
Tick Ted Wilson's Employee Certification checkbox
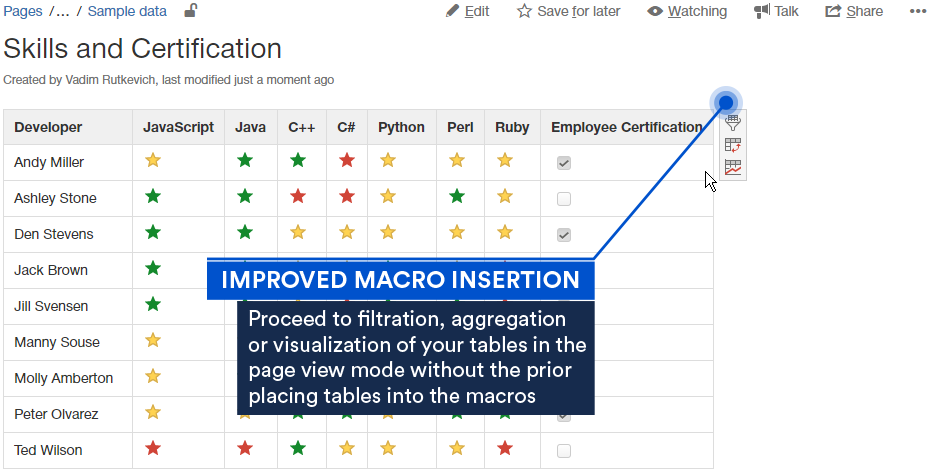pos(564,450)
